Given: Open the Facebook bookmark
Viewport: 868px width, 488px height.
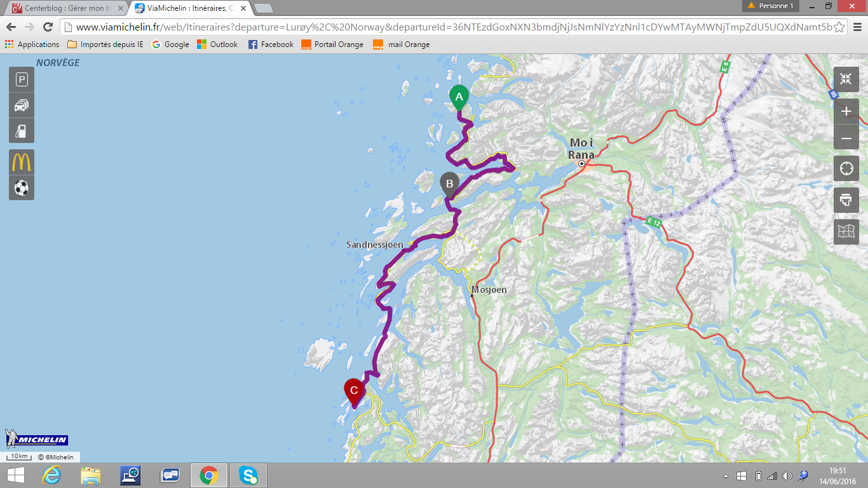Looking at the screenshot, I should (271, 44).
